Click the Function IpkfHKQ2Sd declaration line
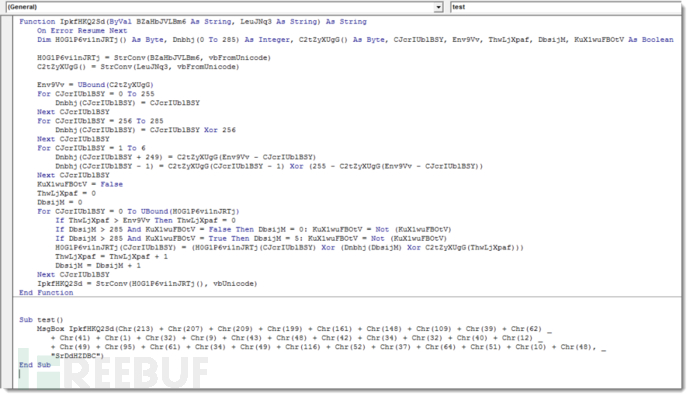This screenshot has height=397, width=690. click(x=193, y=22)
